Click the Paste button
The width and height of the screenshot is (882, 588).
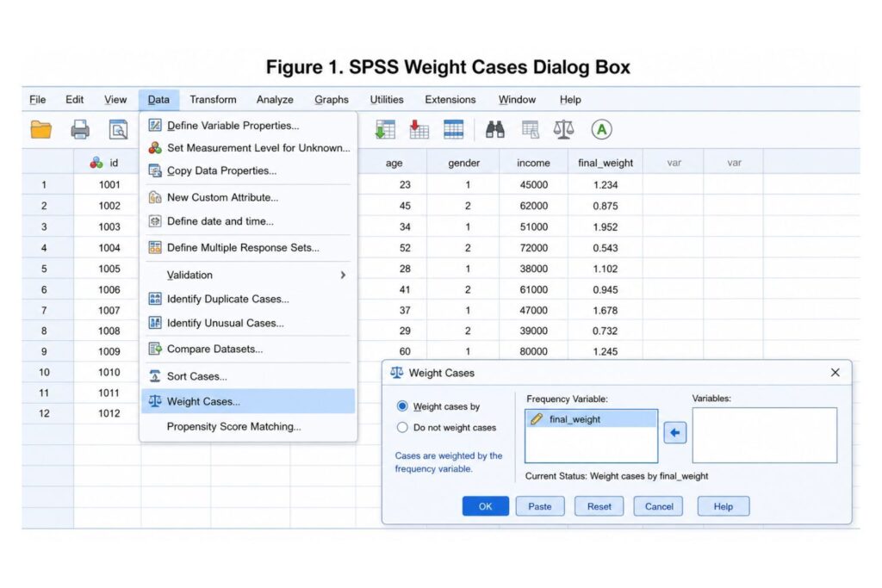click(x=539, y=506)
